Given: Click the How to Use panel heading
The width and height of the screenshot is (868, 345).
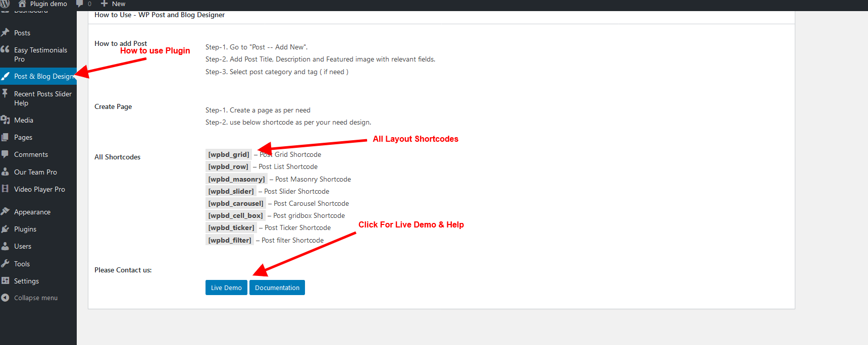Looking at the screenshot, I should click(160, 15).
